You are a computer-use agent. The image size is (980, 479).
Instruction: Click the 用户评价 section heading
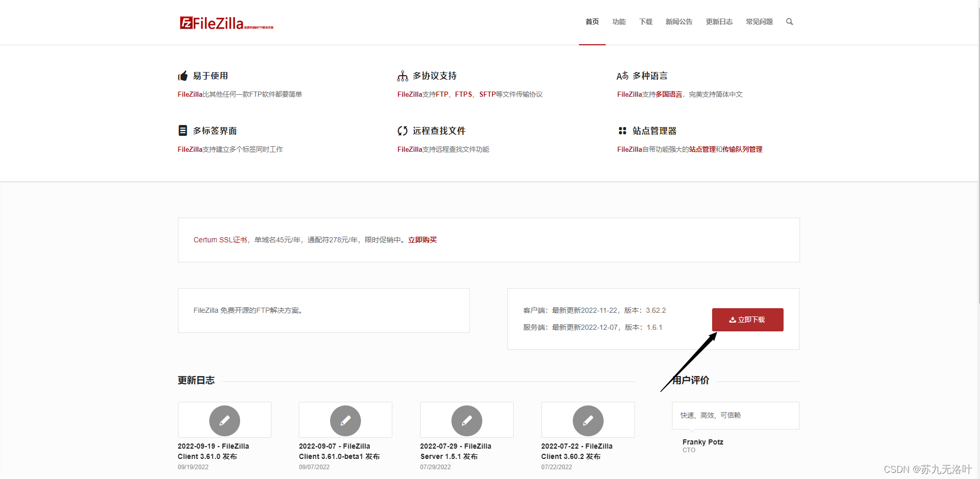[x=691, y=380]
